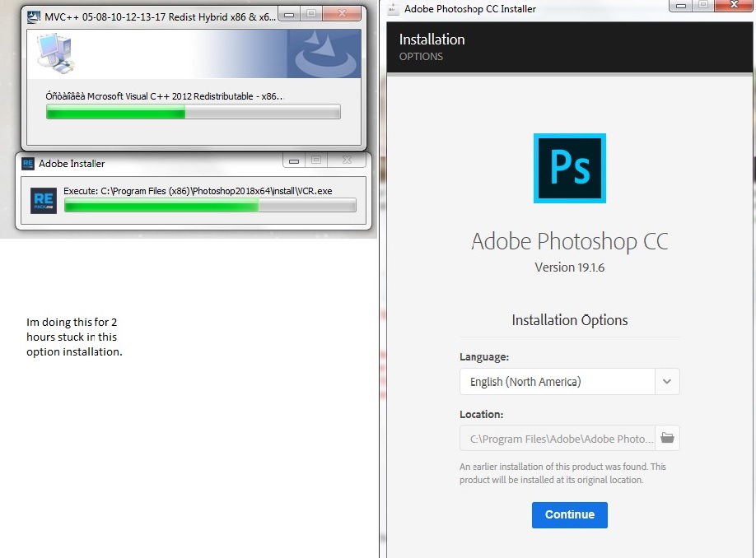The height and width of the screenshot is (558, 756).
Task: Click Adobe Installer title bar icon
Action: 28,164
